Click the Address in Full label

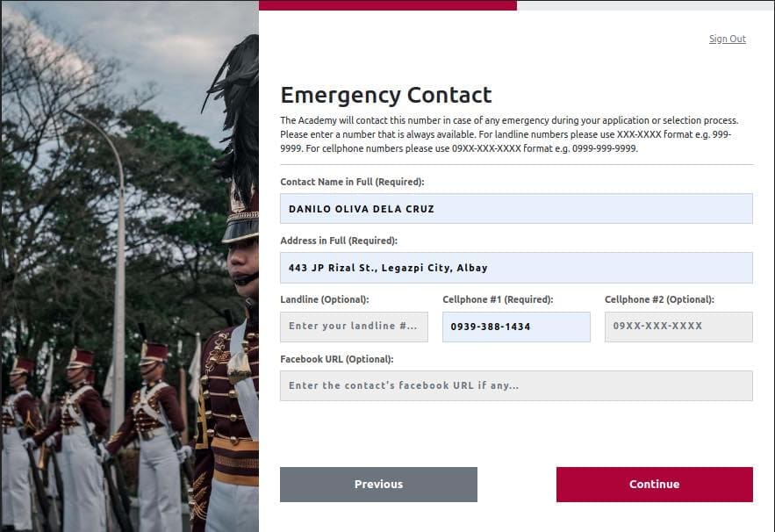point(339,241)
